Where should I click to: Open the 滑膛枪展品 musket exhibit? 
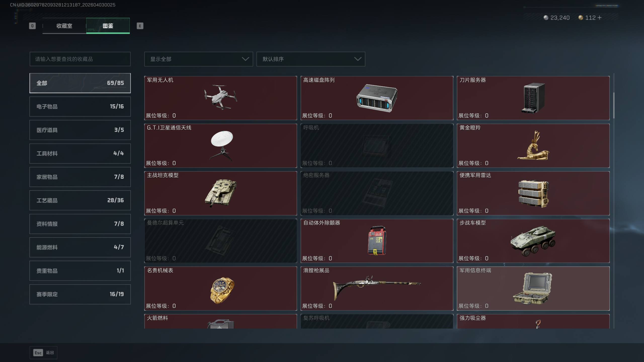pyautogui.click(x=377, y=288)
